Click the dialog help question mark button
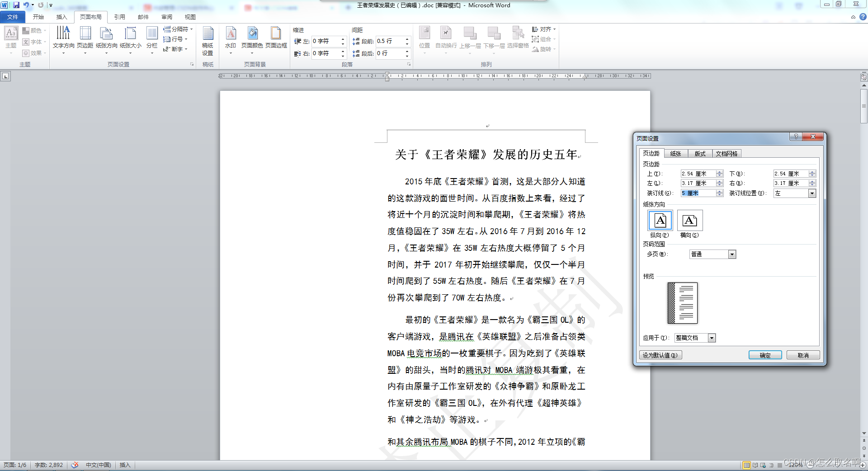 coord(796,137)
